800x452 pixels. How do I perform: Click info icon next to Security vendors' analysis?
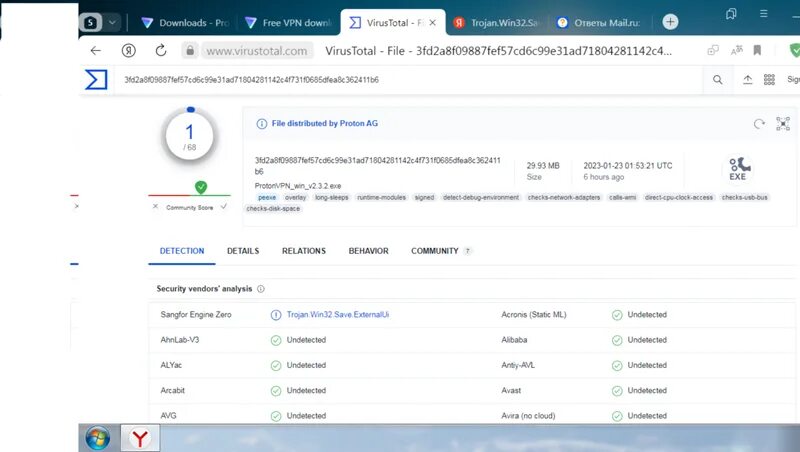coord(261,289)
